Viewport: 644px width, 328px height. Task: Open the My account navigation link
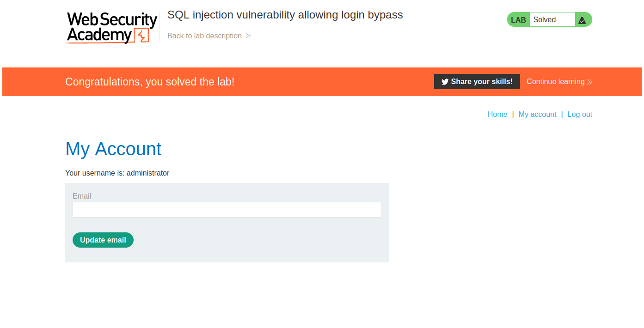(537, 115)
